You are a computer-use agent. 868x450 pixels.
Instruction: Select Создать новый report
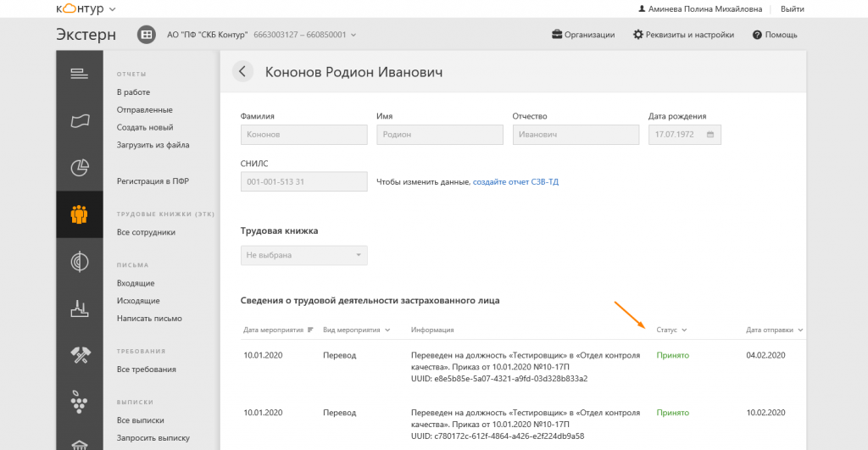tap(145, 127)
